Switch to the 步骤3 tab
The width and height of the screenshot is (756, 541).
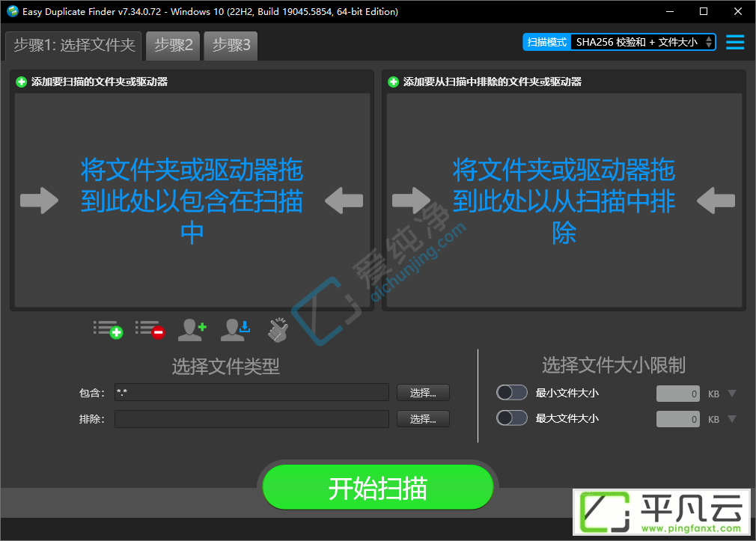(x=231, y=46)
